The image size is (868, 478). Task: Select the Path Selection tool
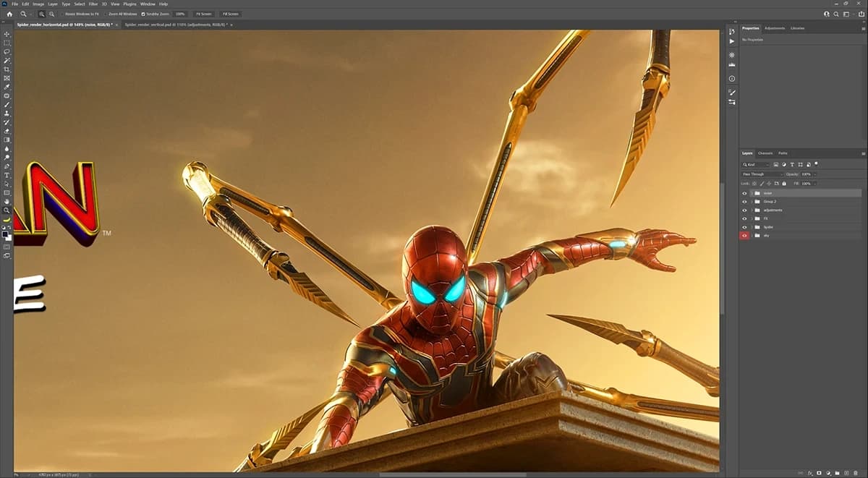[7, 184]
